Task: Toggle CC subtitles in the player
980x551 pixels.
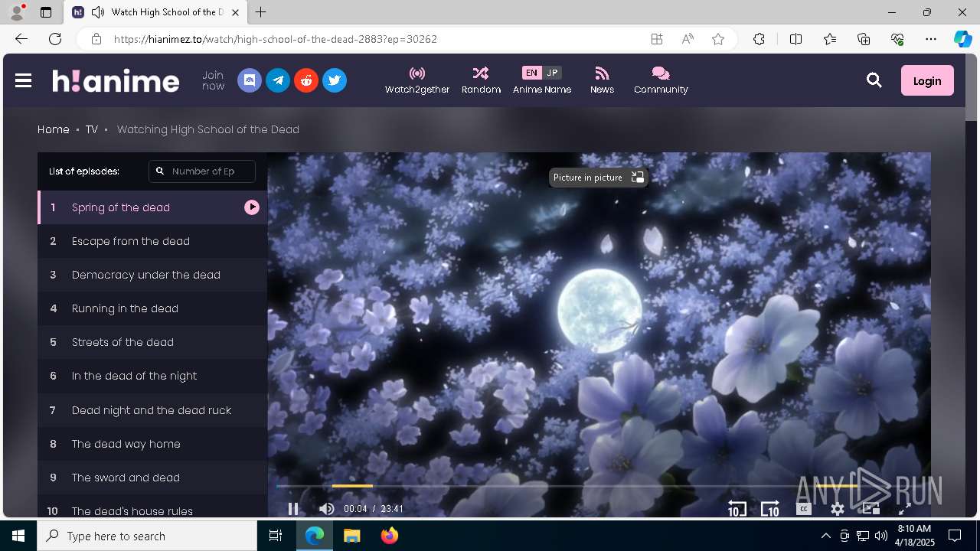Action: pyautogui.click(x=804, y=509)
